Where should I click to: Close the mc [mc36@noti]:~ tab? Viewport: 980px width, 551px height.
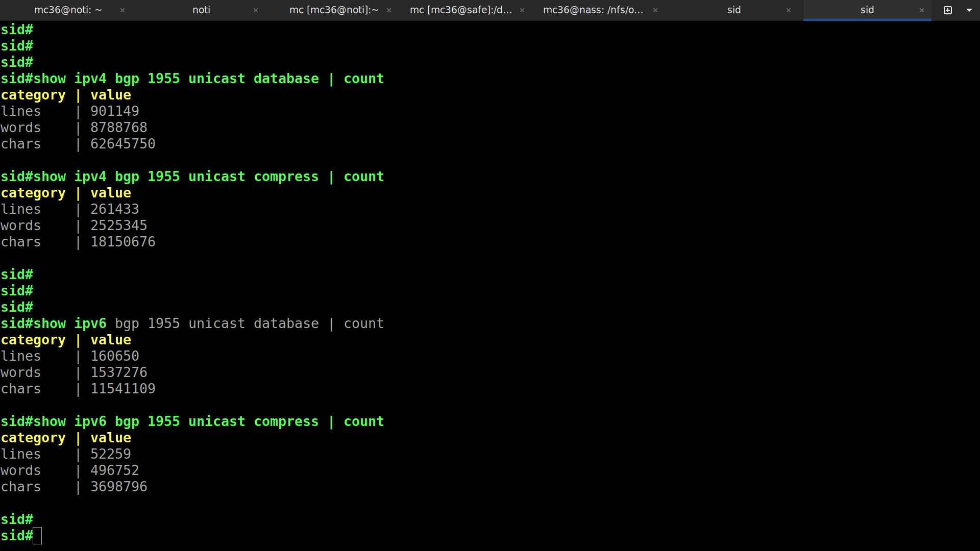pos(389,10)
